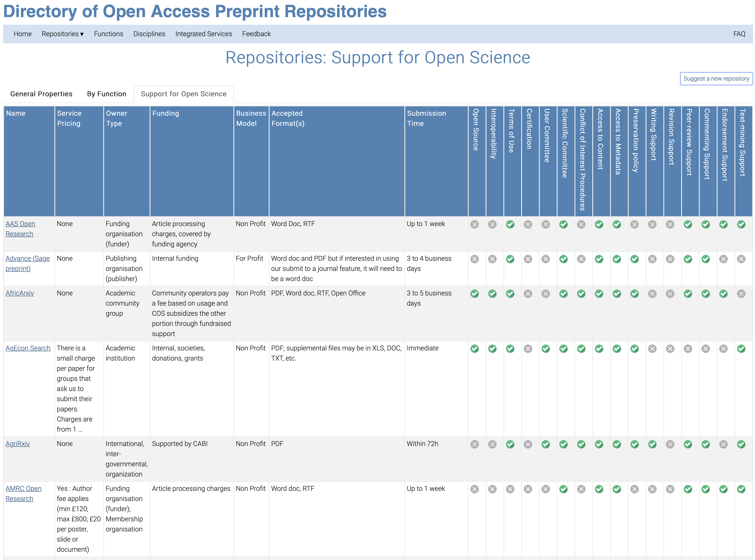Screen dimensions: 755x560
Task: Click AgEcon Search Text-mining Support check icon
Action: 741,349
